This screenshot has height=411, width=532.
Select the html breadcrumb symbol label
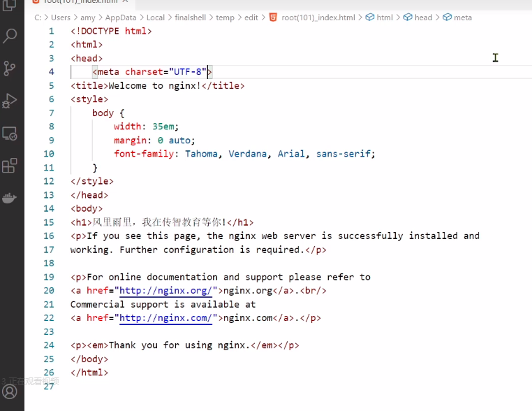pos(385,17)
